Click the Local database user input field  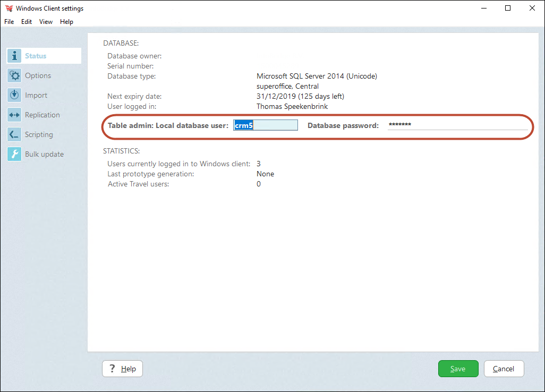(x=266, y=125)
